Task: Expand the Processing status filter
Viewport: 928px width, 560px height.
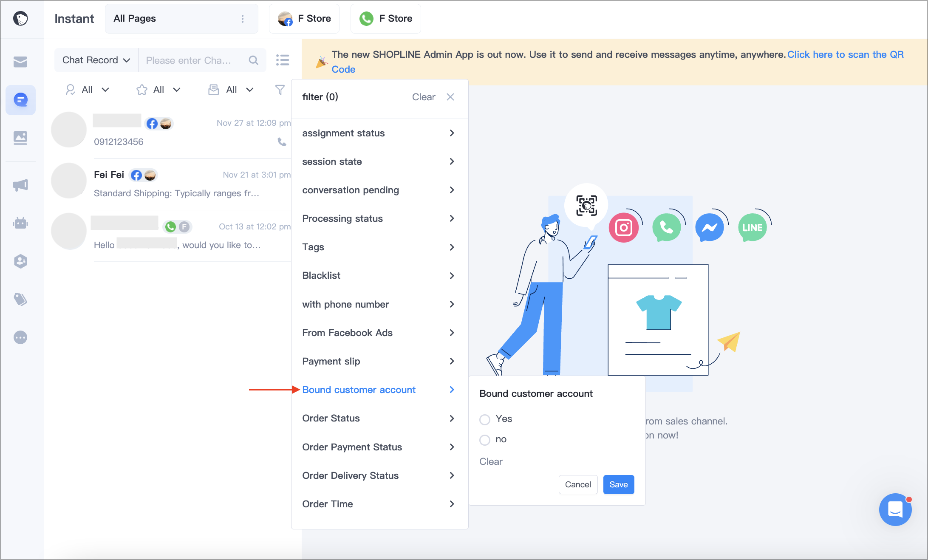Action: [379, 219]
